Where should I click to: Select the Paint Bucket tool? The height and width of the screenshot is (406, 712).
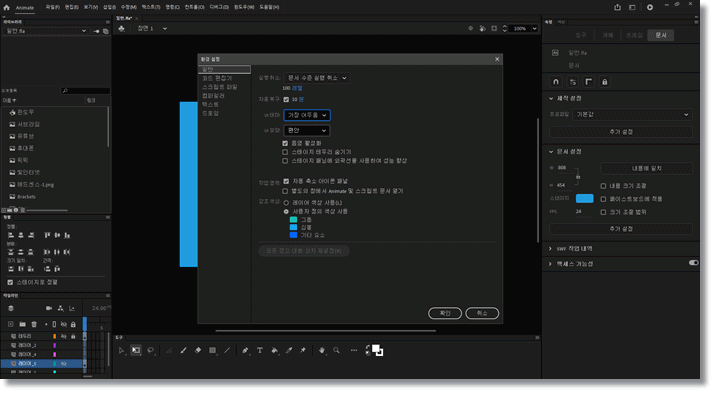[x=275, y=351]
